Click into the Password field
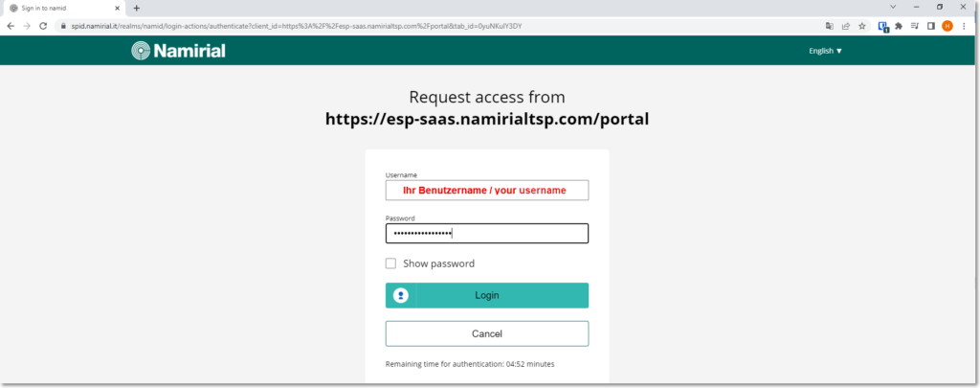 tap(487, 234)
